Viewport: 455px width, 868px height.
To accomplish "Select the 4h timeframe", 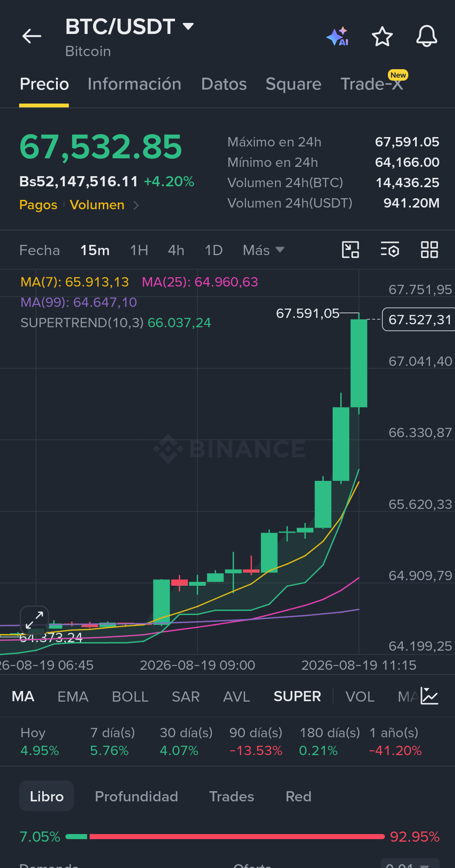I will [176, 250].
